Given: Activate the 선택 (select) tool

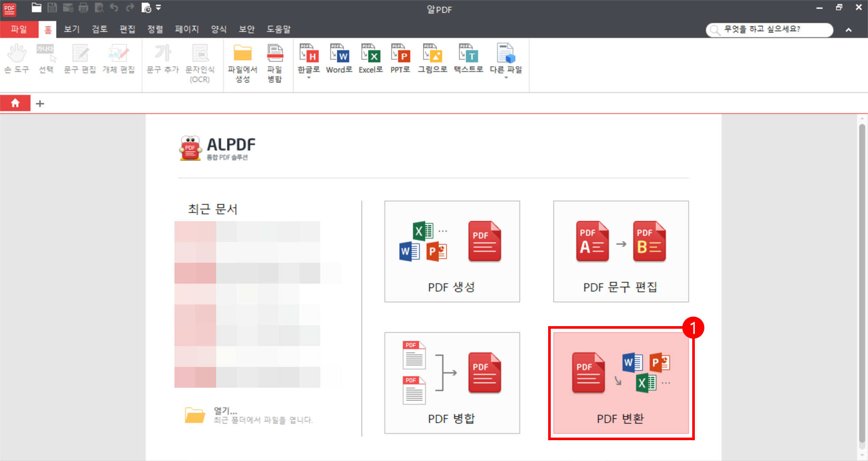Looking at the screenshot, I should point(46,60).
